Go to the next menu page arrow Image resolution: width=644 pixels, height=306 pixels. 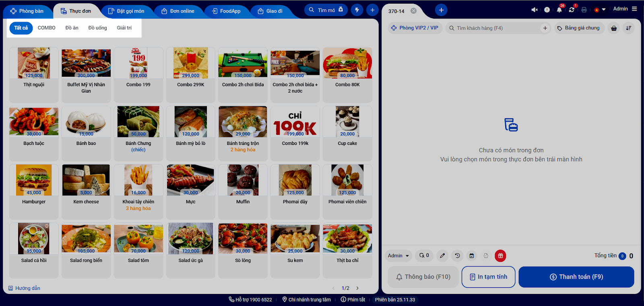pyautogui.click(x=357, y=288)
